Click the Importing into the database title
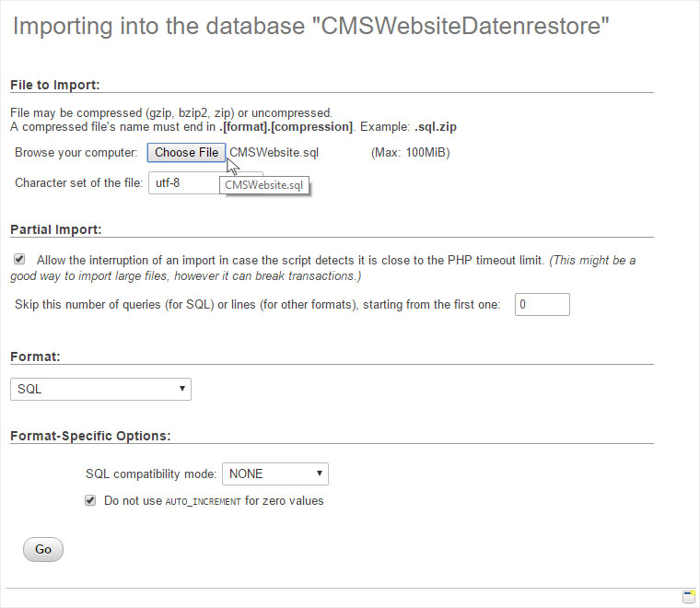 pyautogui.click(x=311, y=26)
